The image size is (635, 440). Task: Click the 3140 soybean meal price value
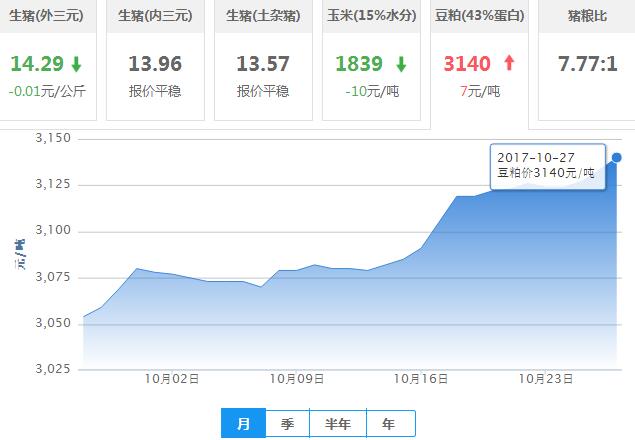[467, 64]
